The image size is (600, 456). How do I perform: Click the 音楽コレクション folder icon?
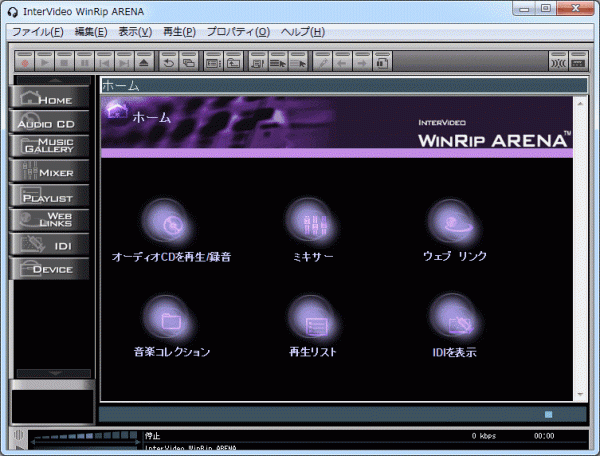click(169, 319)
